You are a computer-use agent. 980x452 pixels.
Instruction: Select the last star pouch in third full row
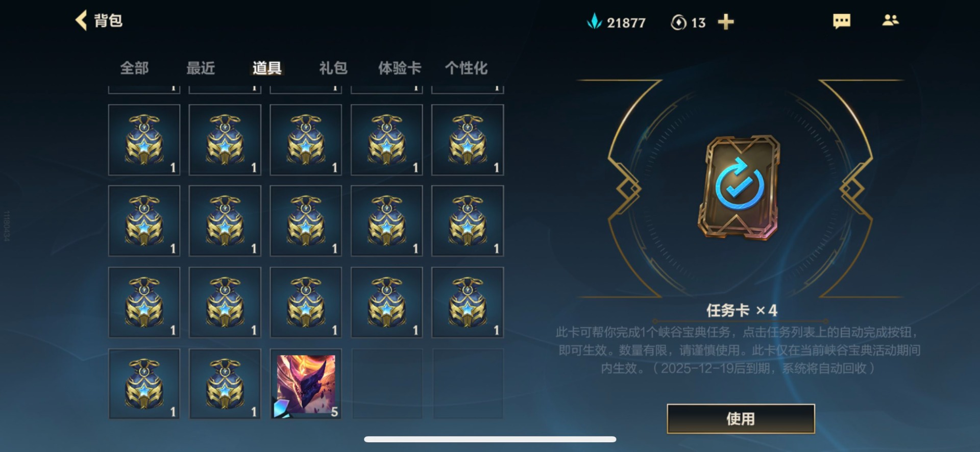(x=468, y=303)
